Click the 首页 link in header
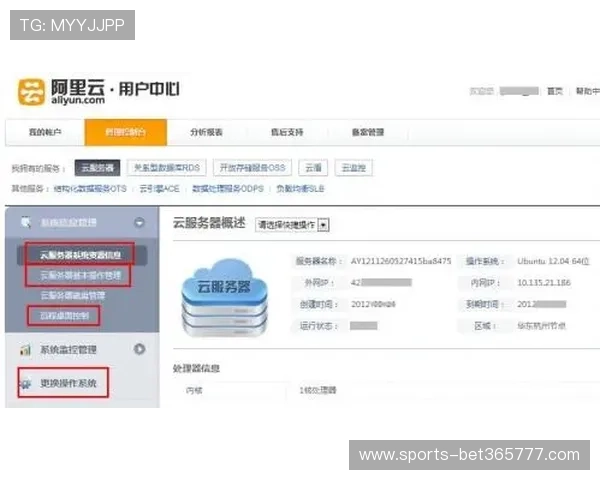Image resolution: width=600 pixels, height=480 pixels. pos(555,91)
